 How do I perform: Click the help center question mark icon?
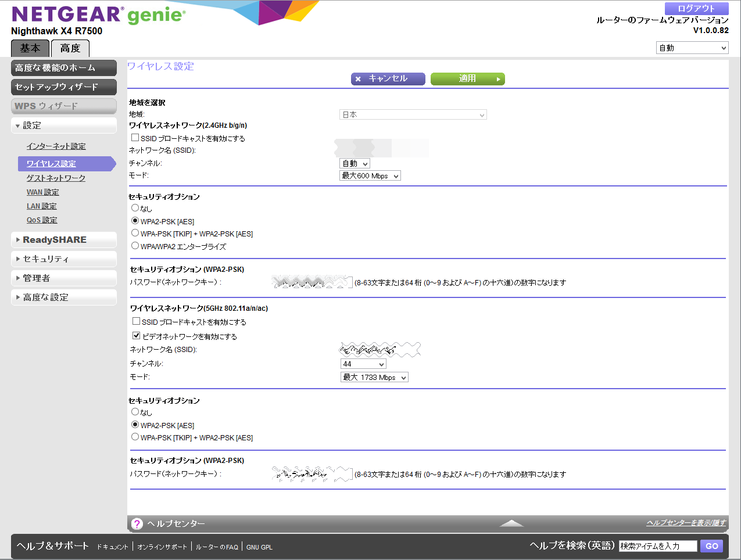click(x=137, y=524)
